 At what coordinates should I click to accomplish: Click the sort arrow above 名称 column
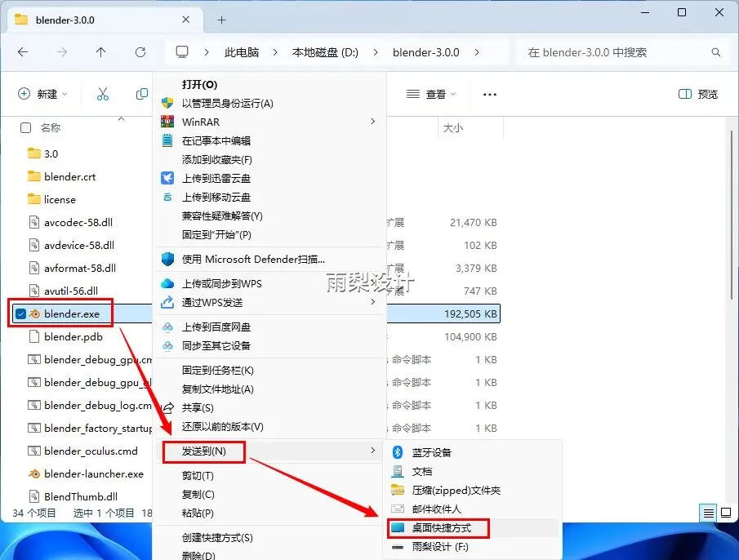click(121, 118)
